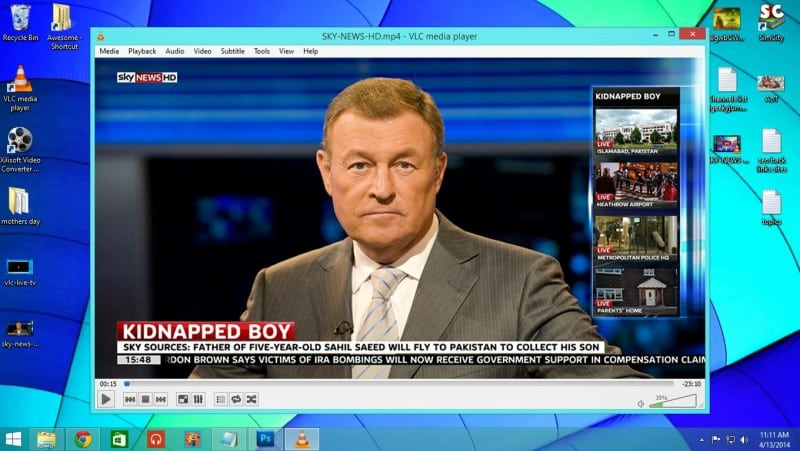Skip to next media track
This screenshot has width=800, height=451.
(161, 399)
